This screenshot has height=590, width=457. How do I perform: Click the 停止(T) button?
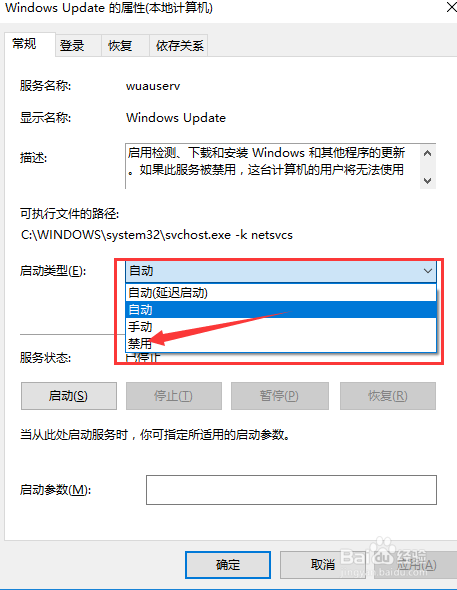pyautogui.click(x=174, y=396)
